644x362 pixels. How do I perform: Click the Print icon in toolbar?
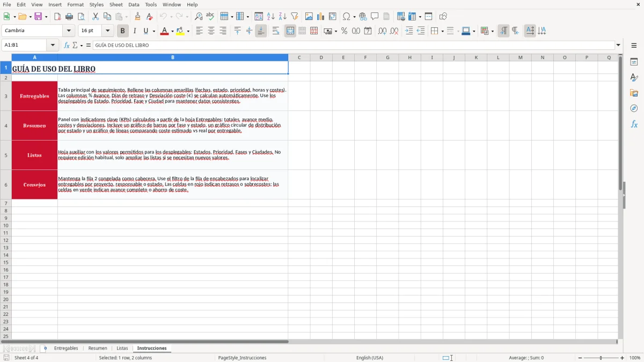pos(69,17)
